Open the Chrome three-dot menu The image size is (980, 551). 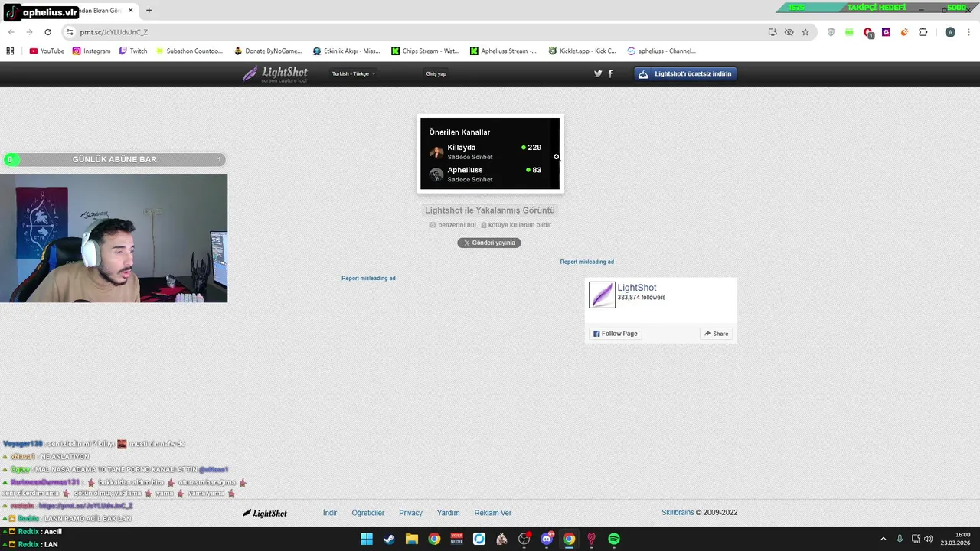tap(968, 32)
